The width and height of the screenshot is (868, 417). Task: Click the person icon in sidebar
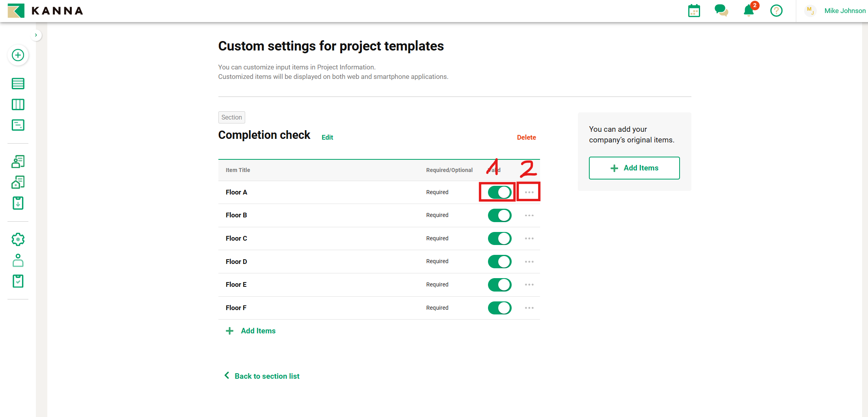[x=18, y=260]
